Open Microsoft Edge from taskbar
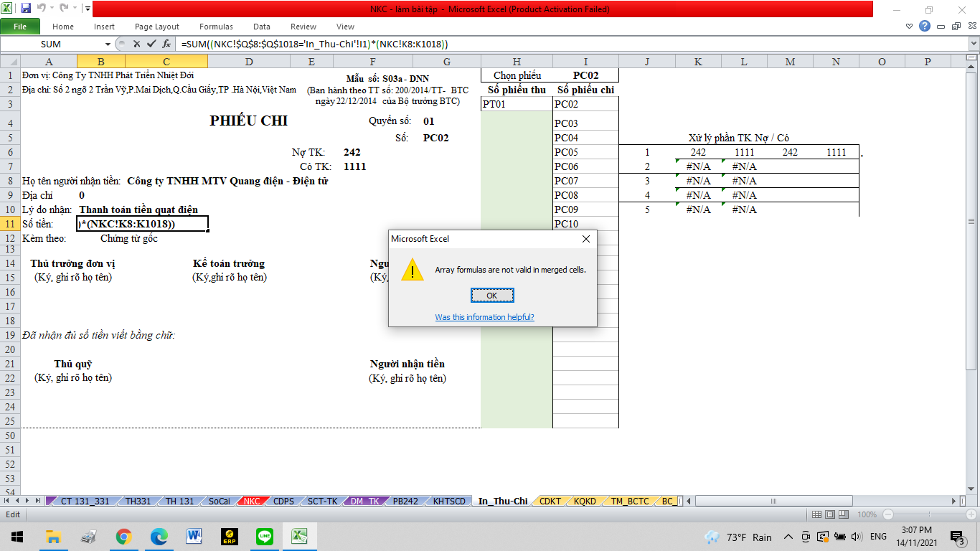The width and height of the screenshot is (980, 551). coord(159,537)
